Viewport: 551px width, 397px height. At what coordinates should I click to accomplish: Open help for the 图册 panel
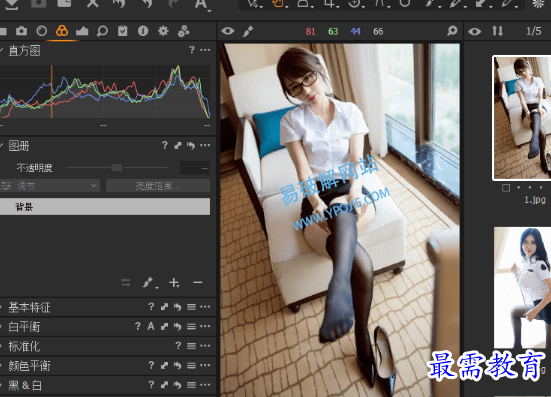pos(164,145)
